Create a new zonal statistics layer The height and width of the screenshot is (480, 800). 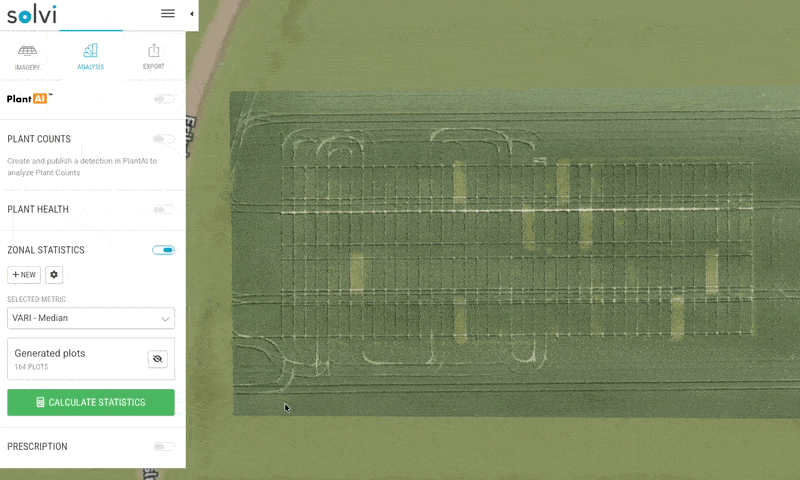[x=24, y=274]
